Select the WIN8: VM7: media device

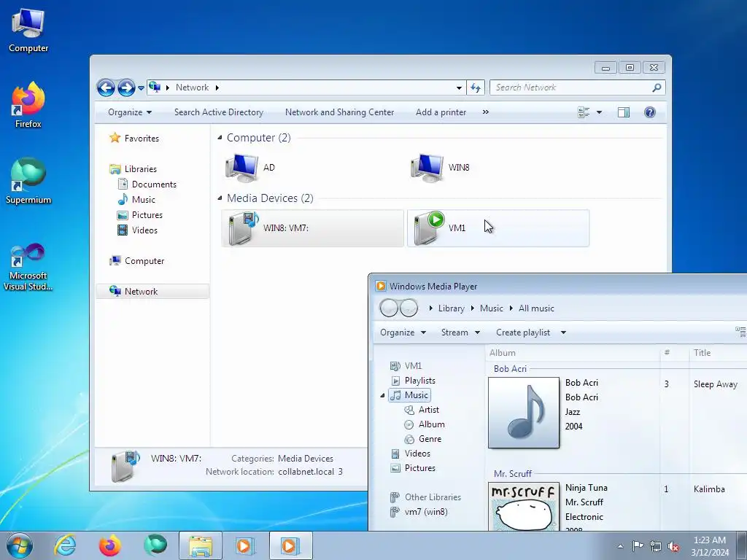click(x=312, y=228)
